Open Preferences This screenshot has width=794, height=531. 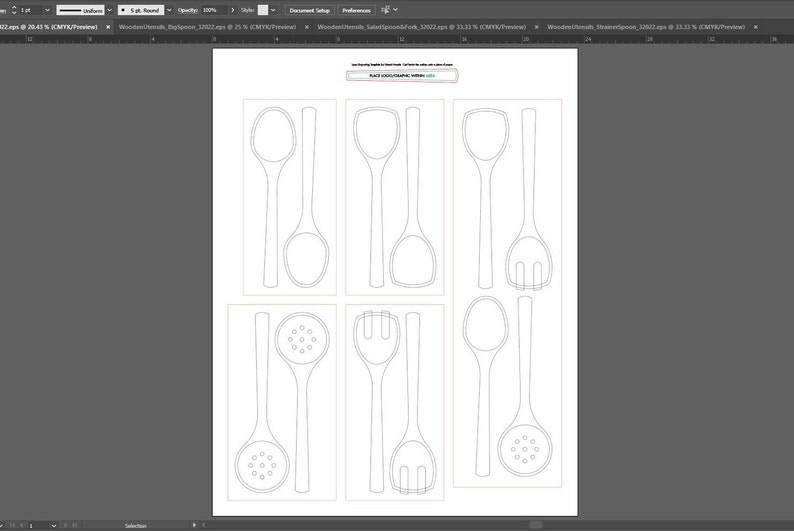coord(356,10)
